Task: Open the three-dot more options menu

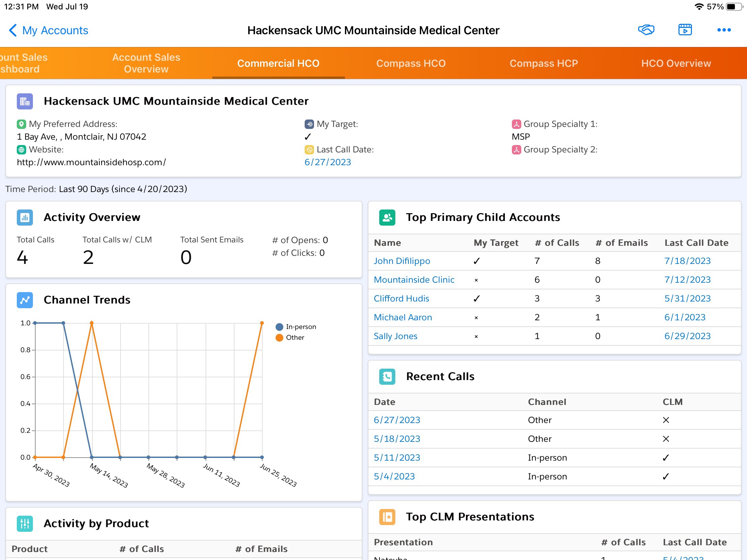Action: point(724,30)
